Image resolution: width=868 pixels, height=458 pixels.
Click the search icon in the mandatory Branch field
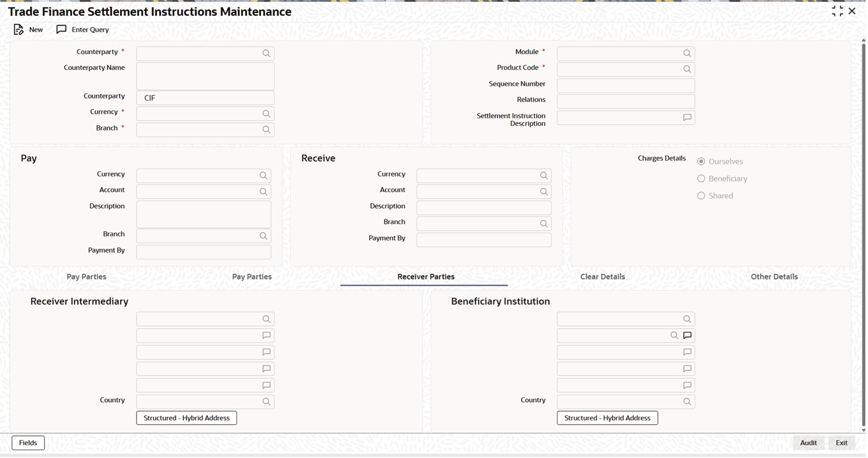pos(266,130)
